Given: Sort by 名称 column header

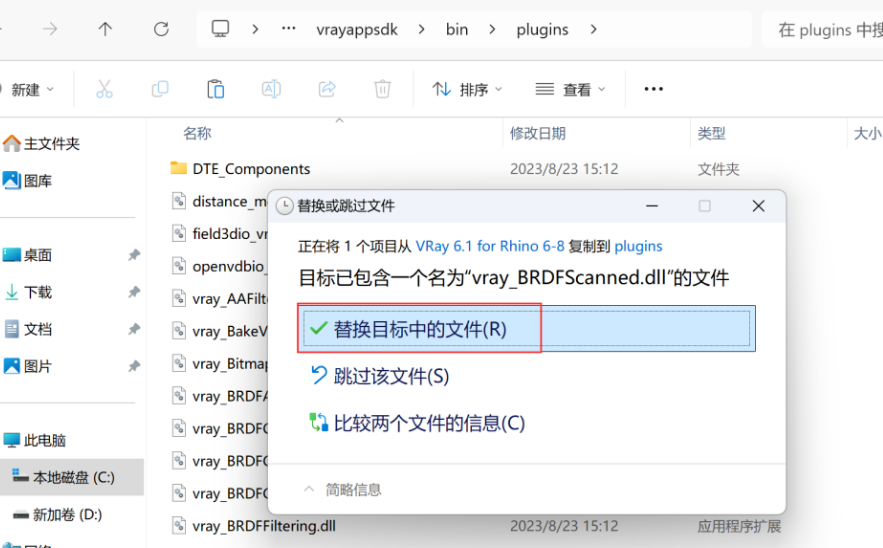Looking at the screenshot, I should click(x=197, y=133).
